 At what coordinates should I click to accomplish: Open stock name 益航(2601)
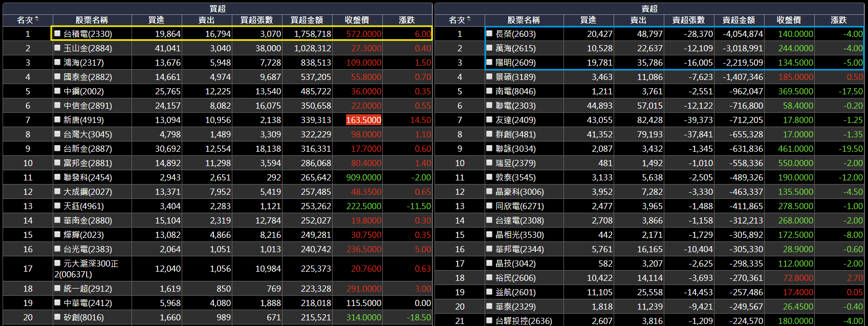(x=515, y=292)
